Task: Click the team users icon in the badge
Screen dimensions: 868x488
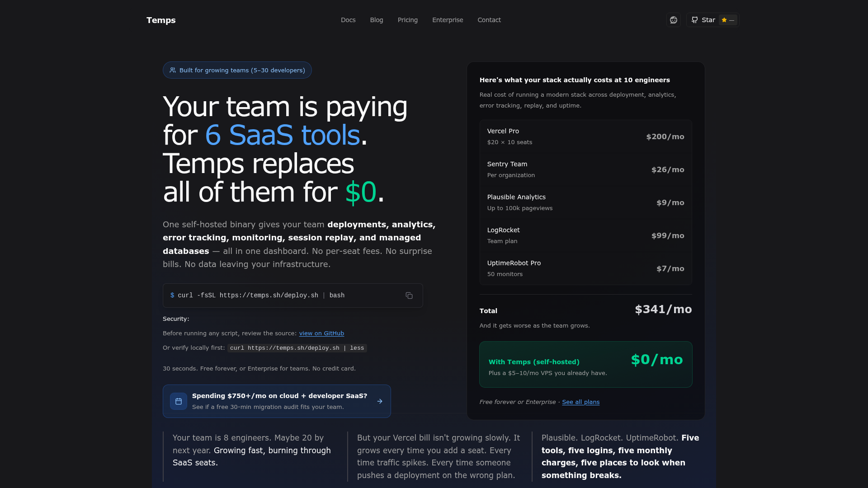Action: pos(173,70)
